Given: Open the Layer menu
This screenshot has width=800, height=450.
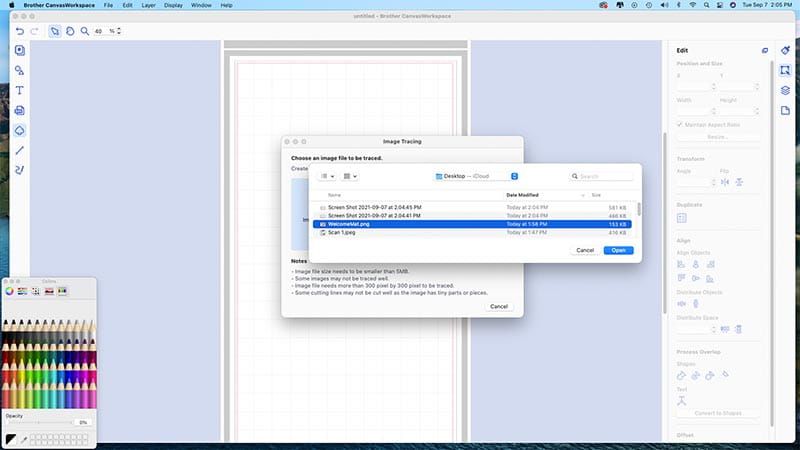Looking at the screenshot, I should point(148,6).
